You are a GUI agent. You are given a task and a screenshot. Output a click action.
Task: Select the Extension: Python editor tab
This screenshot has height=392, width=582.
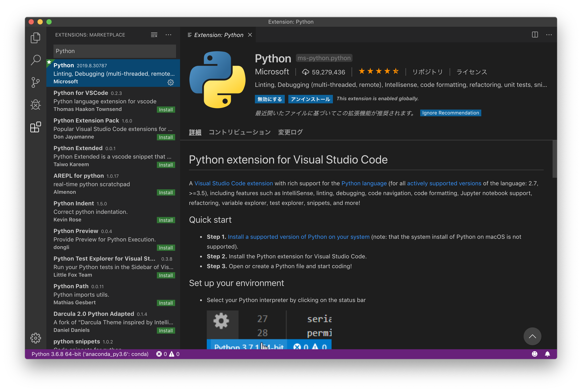click(218, 35)
